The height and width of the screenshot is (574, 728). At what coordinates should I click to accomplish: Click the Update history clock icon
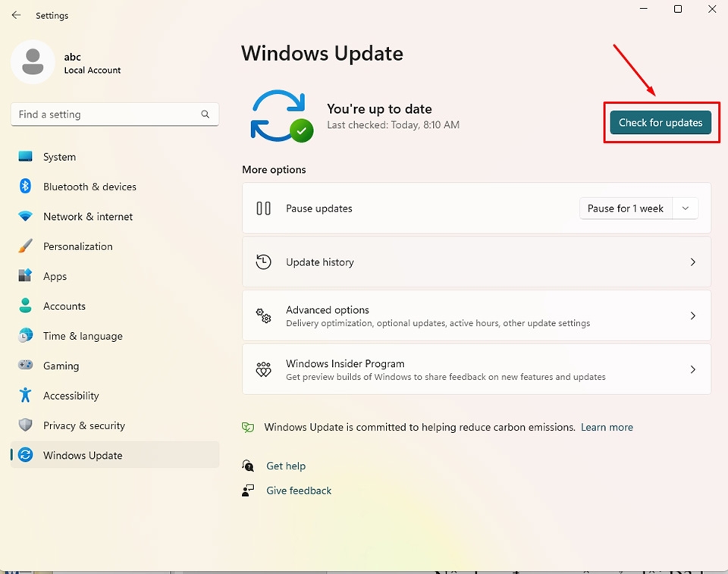click(263, 262)
